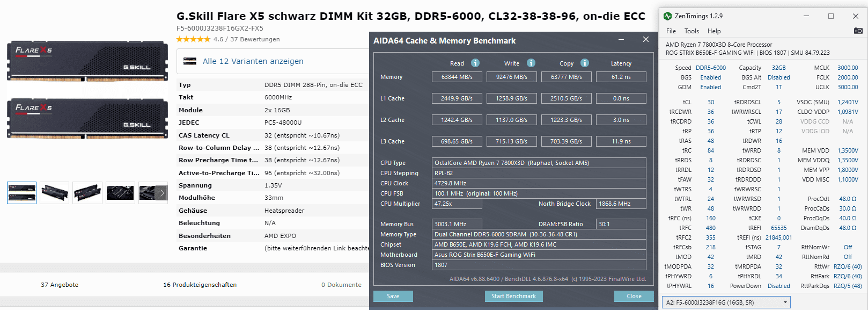Click the tREFI value 65535
The image size is (868, 310).
(x=779, y=228)
